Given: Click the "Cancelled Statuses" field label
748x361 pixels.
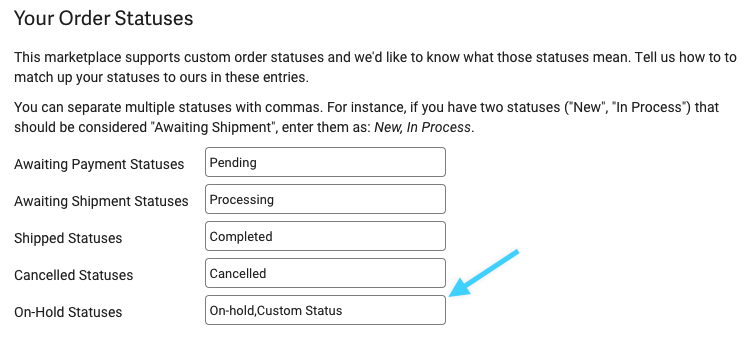Looking at the screenshot, I should (x=73, y=275).
